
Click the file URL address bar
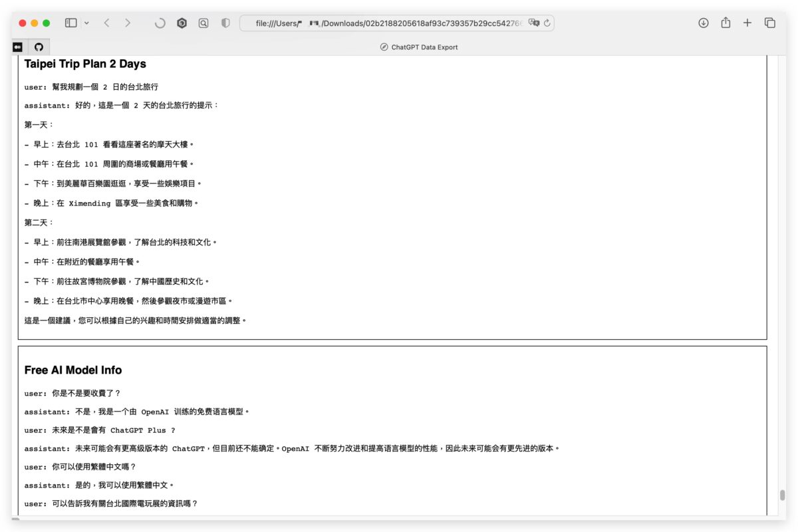(x=396, y=23)
